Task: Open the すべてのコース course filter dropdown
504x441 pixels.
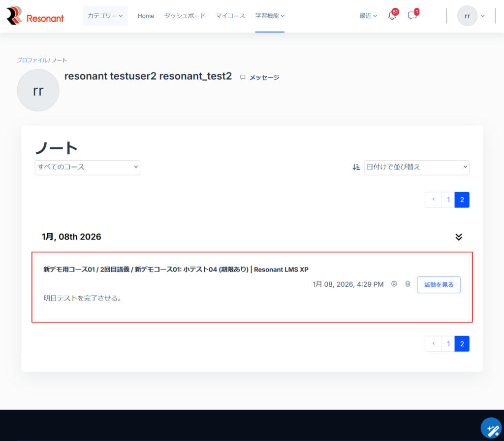Action: click(88, 168)
